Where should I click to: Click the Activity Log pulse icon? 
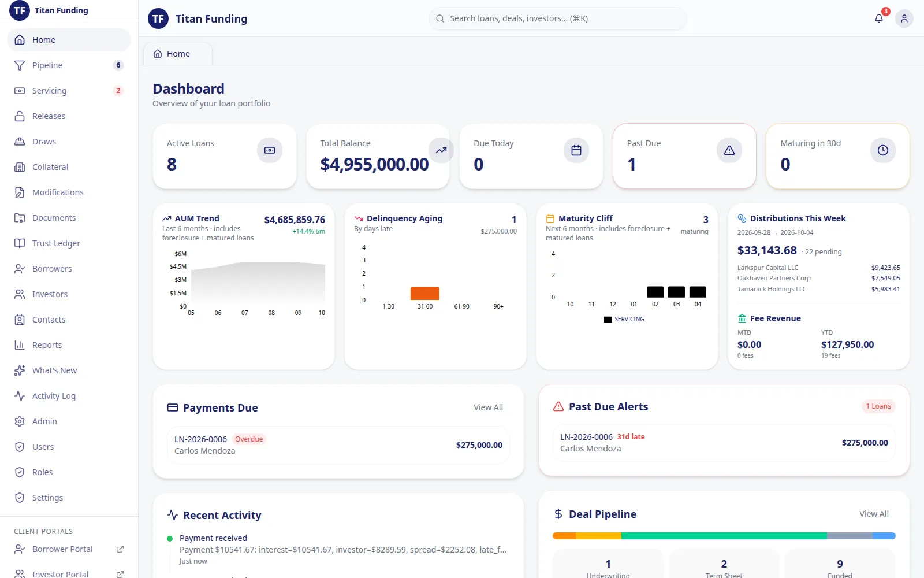pyautogui.click(x=20, y=396)
